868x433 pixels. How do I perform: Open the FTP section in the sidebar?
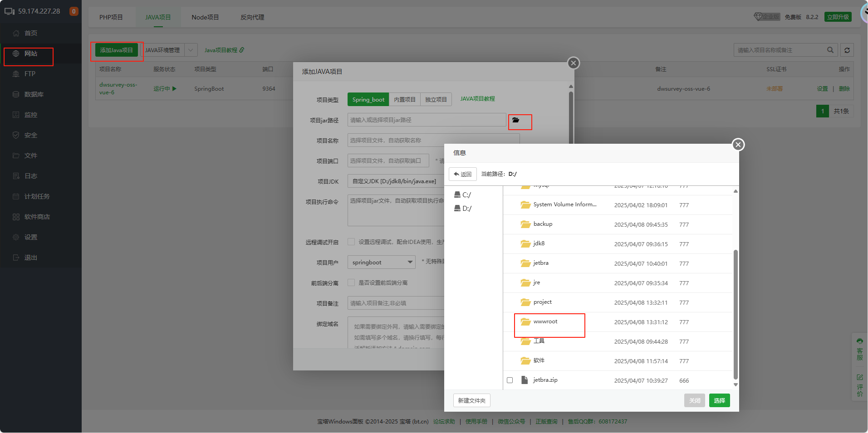[x=29, y=73]
